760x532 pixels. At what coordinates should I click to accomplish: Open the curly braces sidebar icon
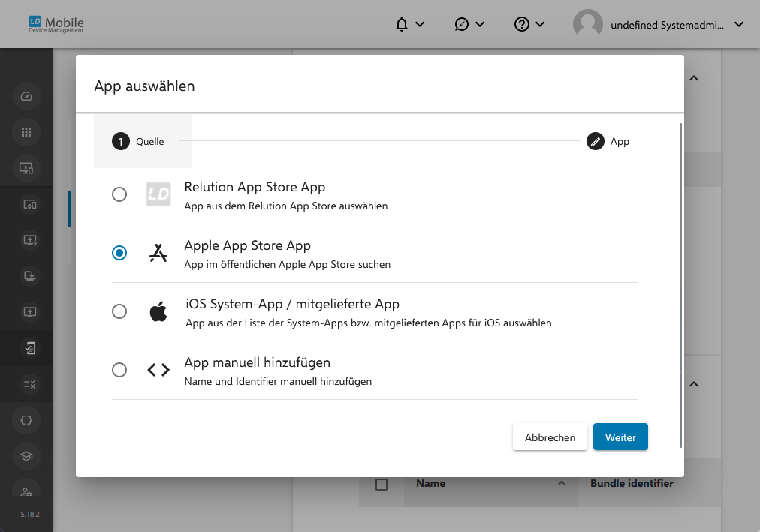26,420
